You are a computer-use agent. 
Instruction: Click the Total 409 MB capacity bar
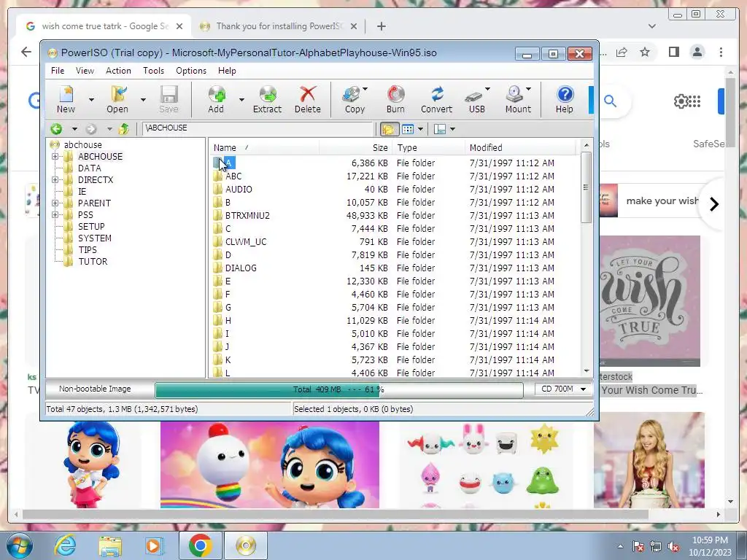[338, 389]
